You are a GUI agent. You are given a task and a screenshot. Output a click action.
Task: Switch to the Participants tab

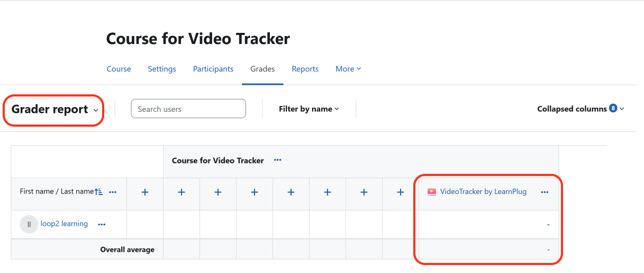tap(213, 69)
